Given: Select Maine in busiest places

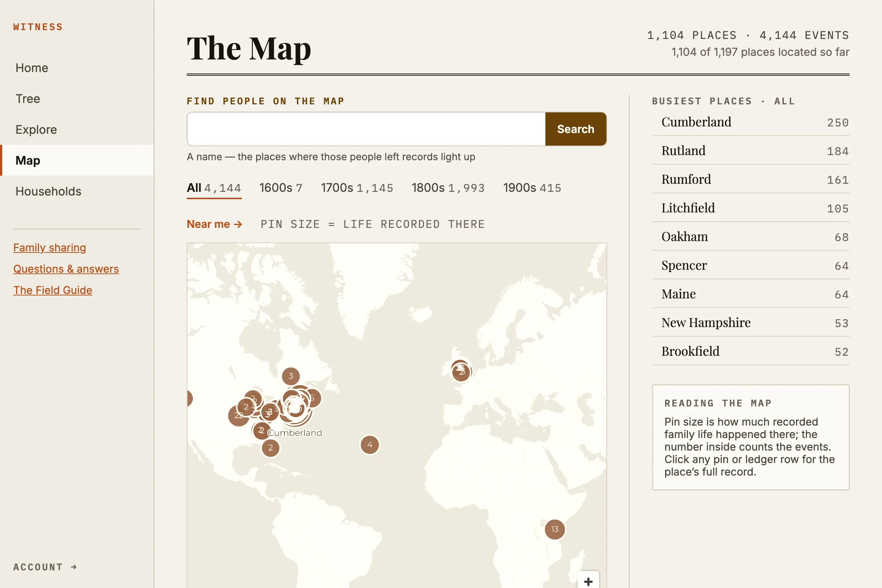Looking at the screenshot, I should click(x=751, y=294).
